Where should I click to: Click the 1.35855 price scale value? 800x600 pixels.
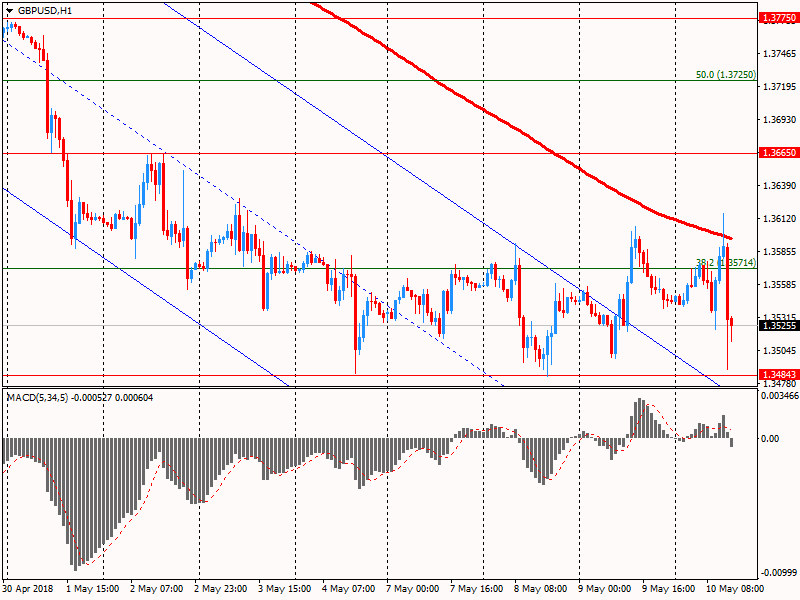coord(779,252)
